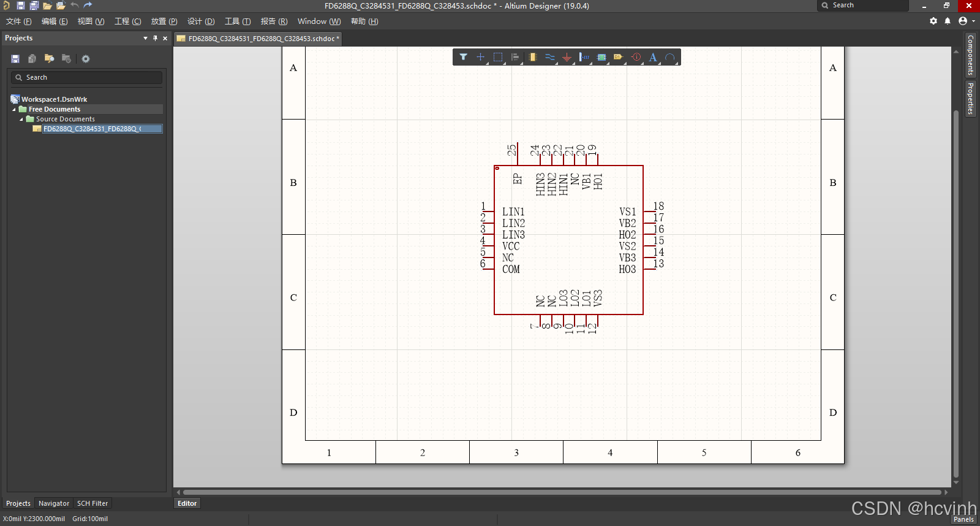Click the Place Port D1 icon

(619, 57)
